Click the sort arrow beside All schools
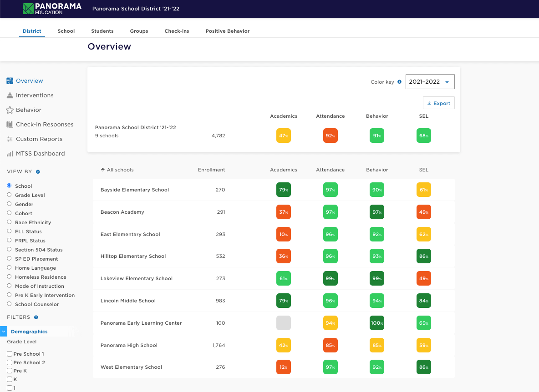The width and height of the screenshot is (539, 392). [102, 170]
